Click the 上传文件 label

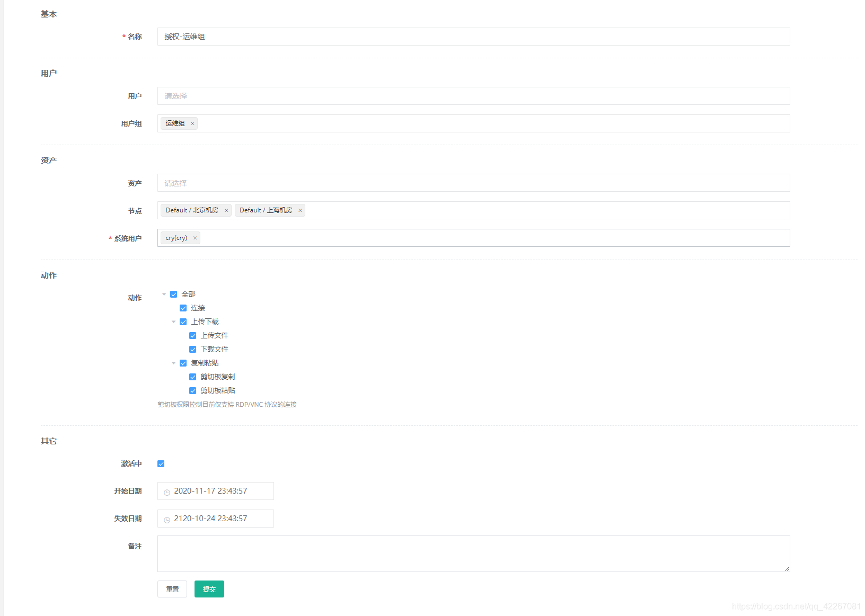pyautogui.click(x=215, y=335)
